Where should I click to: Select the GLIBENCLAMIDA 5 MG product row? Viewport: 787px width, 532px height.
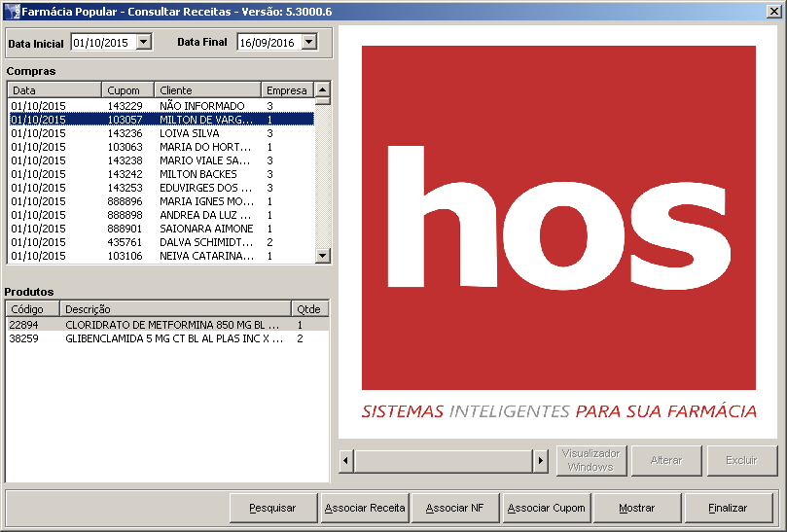tap(165, 339)
